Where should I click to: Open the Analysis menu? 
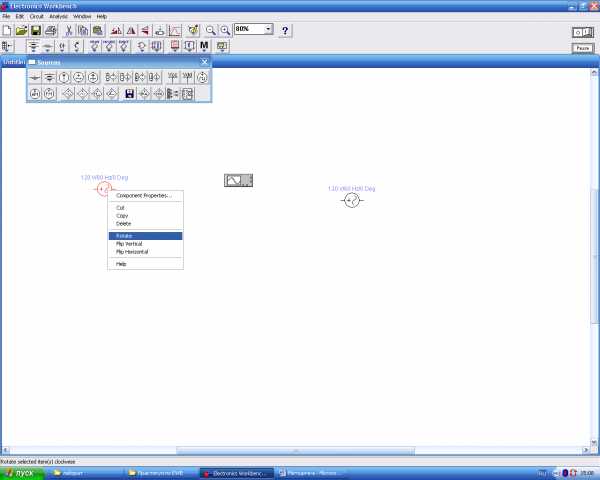[x=58, y=16]
